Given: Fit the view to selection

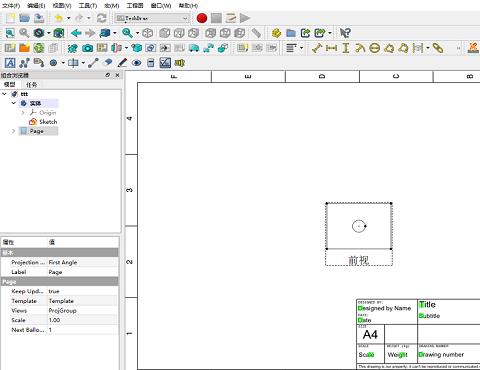Looking at the screenshot, I should tap(24, 33).
